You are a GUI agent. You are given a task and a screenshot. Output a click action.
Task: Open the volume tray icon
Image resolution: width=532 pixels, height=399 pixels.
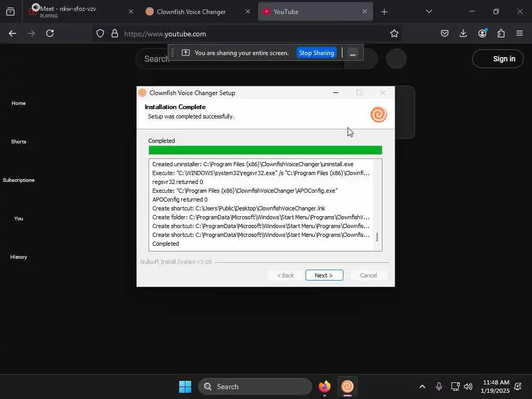click(x=468, y=387)
